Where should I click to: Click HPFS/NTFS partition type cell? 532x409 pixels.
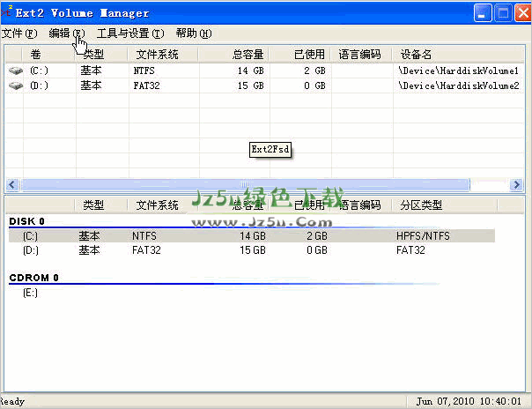point(423,236)
